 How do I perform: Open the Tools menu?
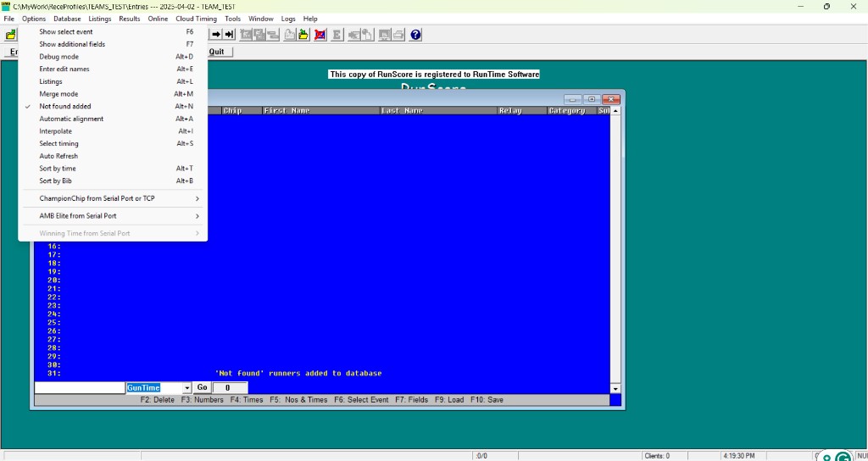click(232, 19)
